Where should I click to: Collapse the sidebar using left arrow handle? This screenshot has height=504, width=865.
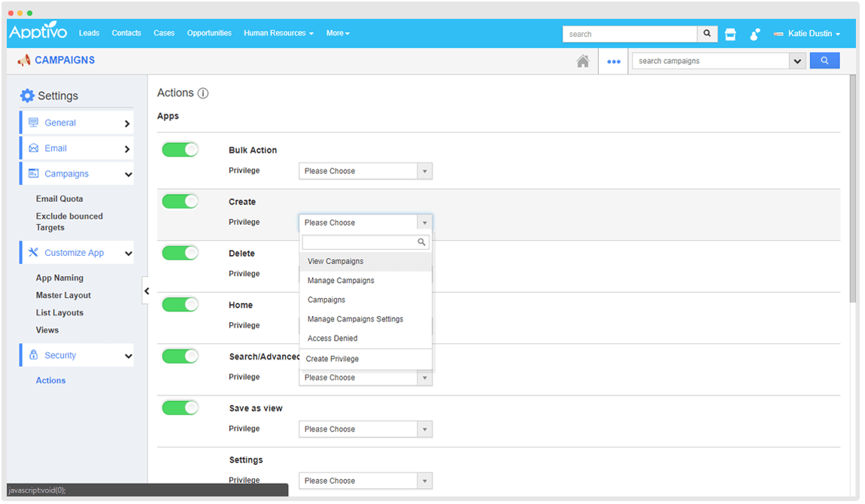tap(147, 291)
